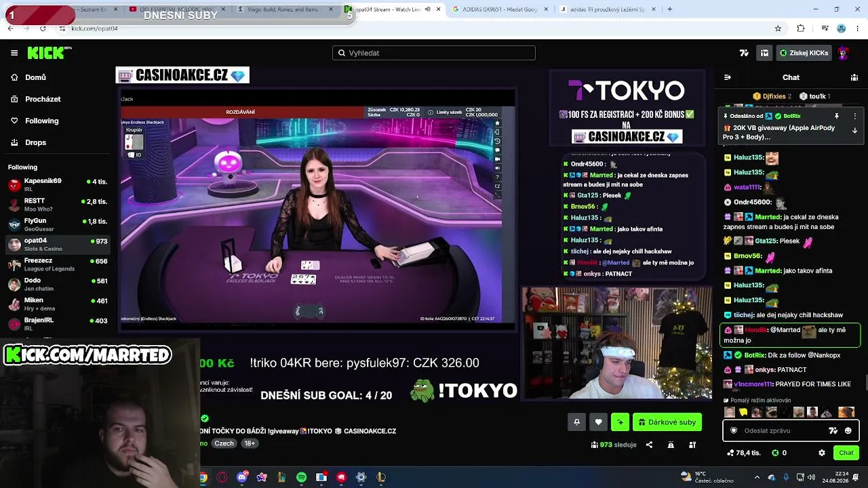
Task: Open Drops in the sidebar
Action: (x=35, y=142)
